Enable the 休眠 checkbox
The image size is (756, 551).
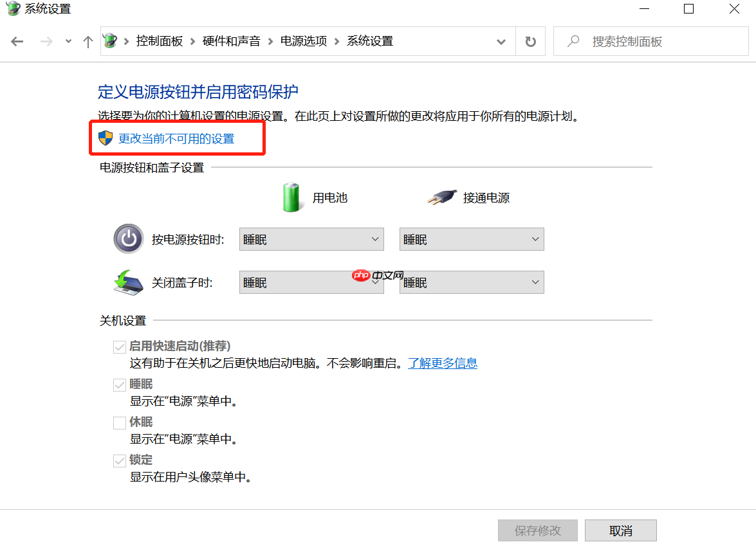click(x=120, y=422)
